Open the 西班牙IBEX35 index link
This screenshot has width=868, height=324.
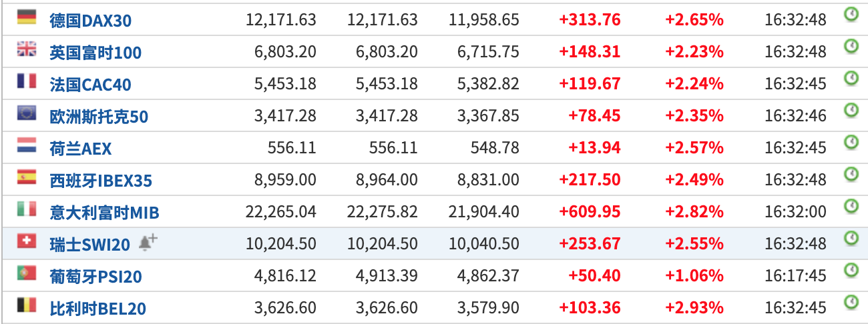pos(101,181)
